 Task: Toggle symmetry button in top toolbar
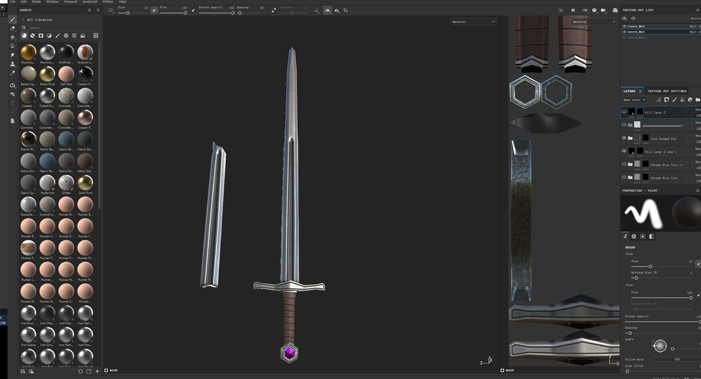327,10
